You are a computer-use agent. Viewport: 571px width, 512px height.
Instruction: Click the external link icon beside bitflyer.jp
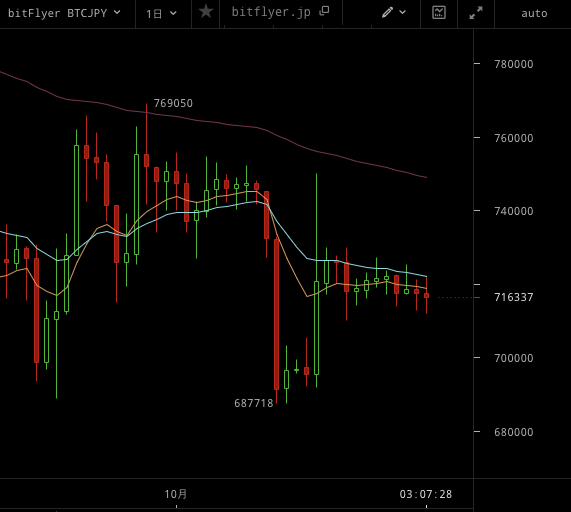[324, 11]
